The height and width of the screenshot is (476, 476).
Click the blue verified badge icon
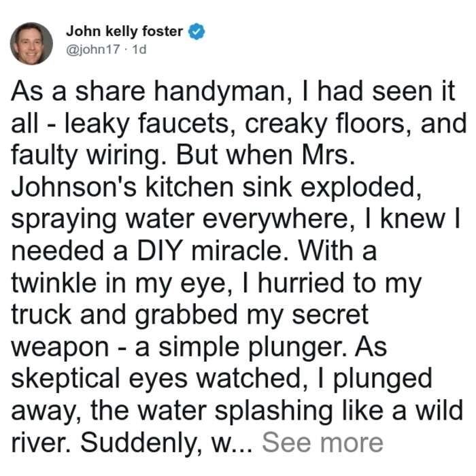click(197, 31)
